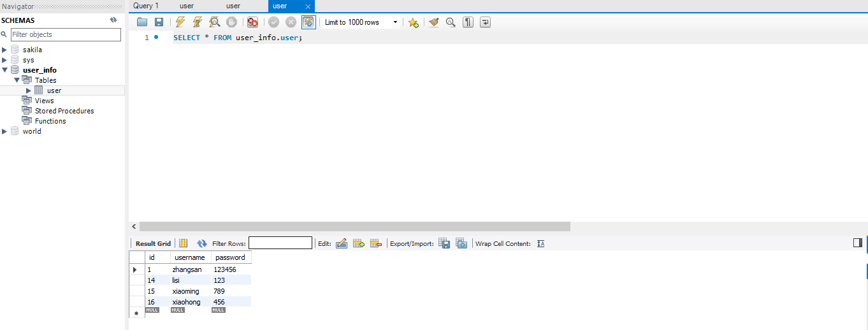This screenshot has height=330, width=868.
Task: Sort by password column header
Action: click(x=231, y=257)
